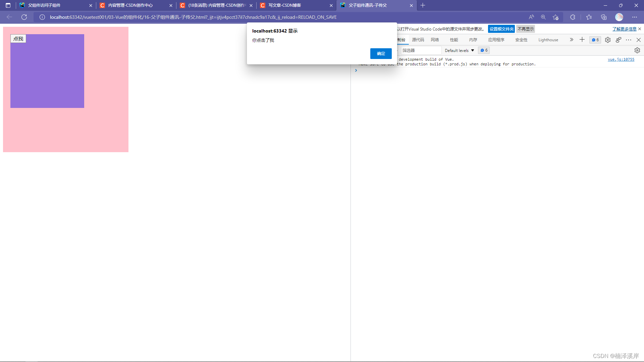644x362 pixels.
Task: Click the 筛选器 filter input field
Action: 421,50
